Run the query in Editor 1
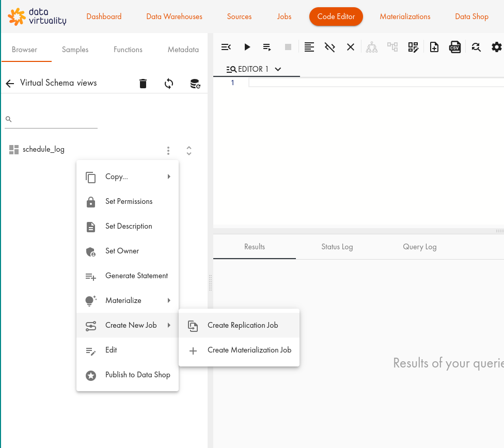Viewport: 504px width, 448px height. tap(247, 46)
